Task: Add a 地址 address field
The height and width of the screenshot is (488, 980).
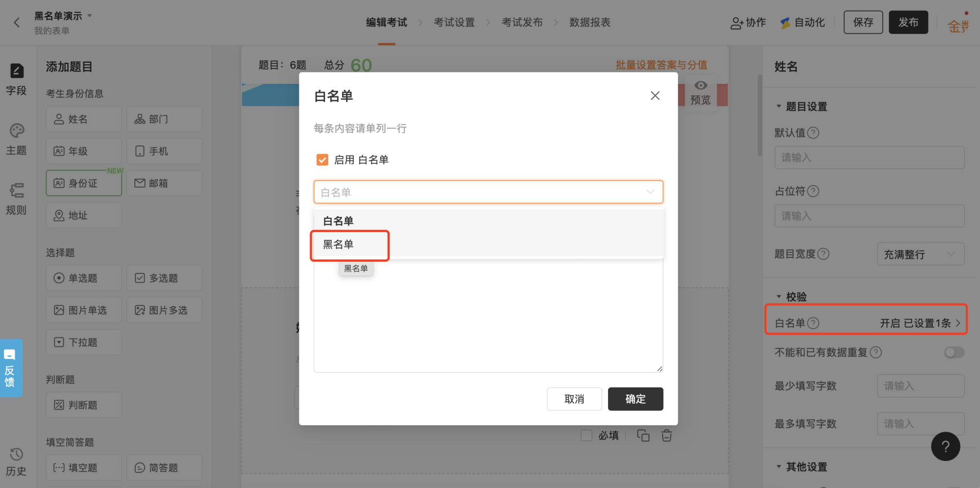Action: (x=84, y=215)
